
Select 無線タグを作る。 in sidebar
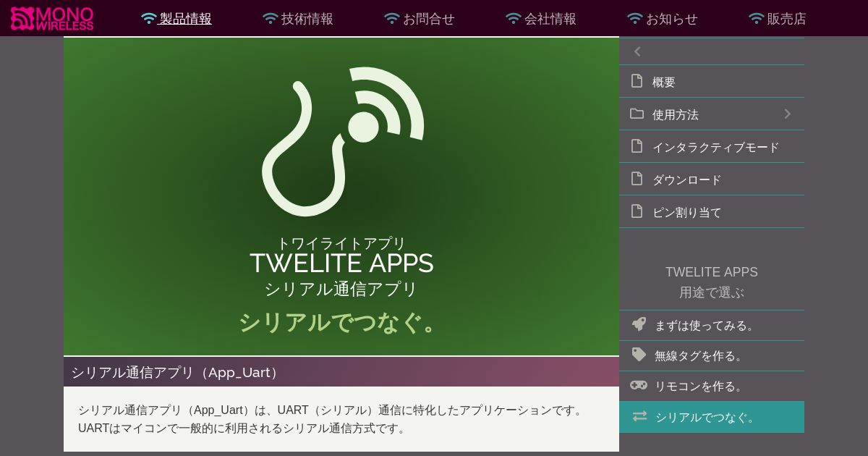712,355
